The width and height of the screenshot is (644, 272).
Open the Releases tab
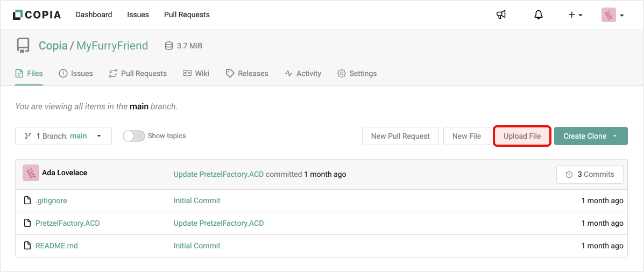(x=247, y=73)
